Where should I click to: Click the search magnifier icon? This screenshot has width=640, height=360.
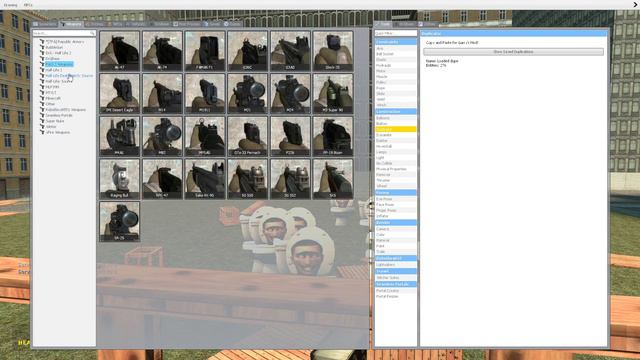coord(92,33)
